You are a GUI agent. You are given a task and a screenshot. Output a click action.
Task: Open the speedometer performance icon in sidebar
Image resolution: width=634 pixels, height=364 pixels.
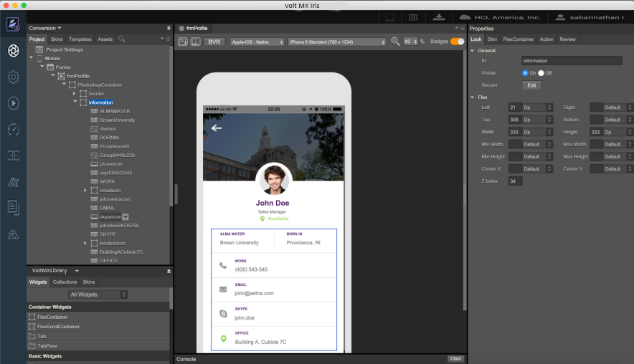tap(13, 129)
